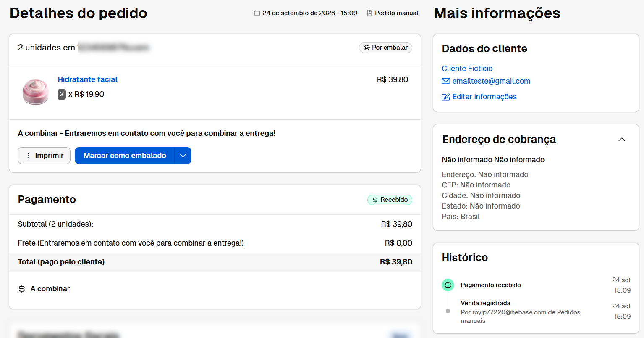Click the Dados do cliente heading

484,48
